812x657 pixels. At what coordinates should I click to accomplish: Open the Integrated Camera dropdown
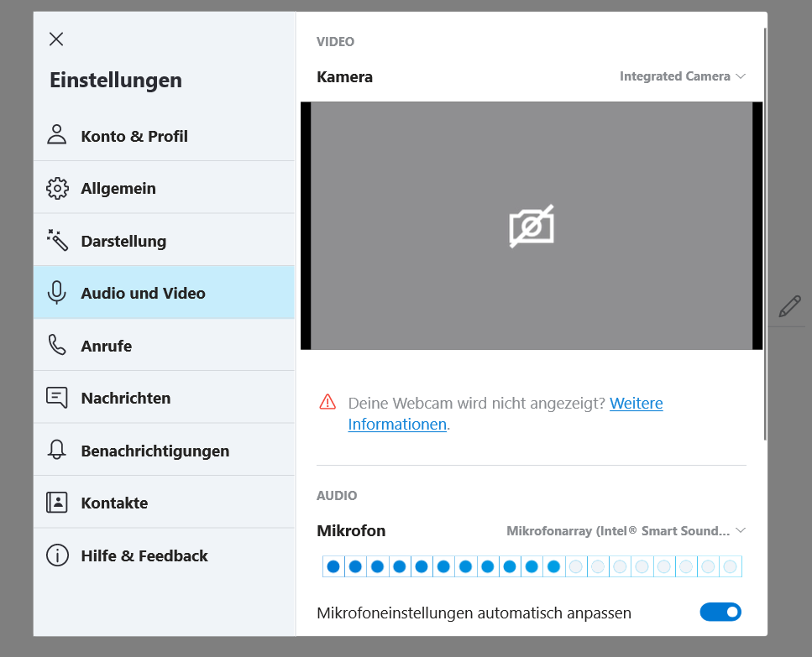(683, 76)
